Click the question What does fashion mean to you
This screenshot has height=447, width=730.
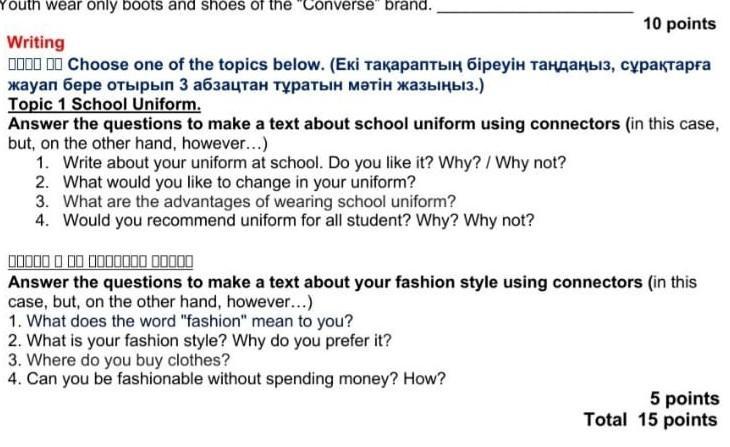pos(181,321)
